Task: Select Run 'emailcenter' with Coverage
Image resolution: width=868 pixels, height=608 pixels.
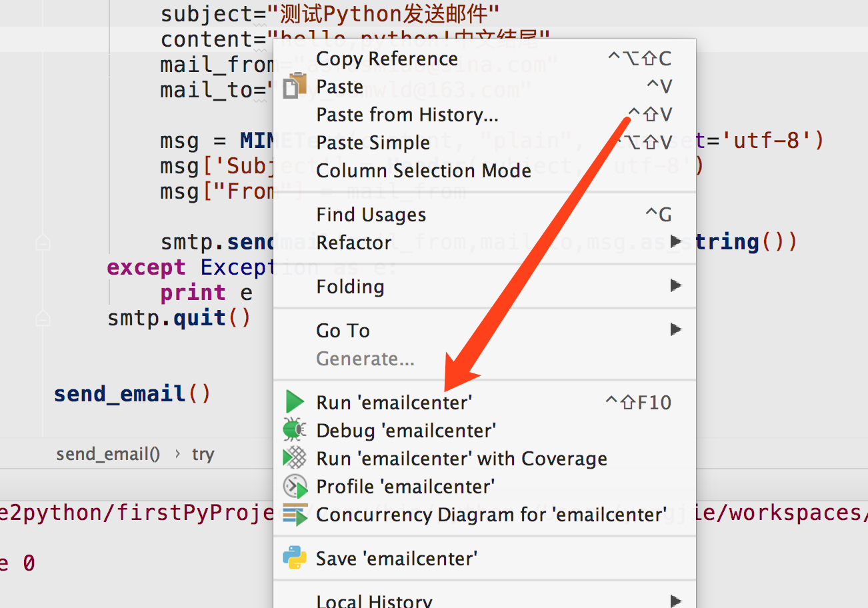Action: [x=485, y=459]
